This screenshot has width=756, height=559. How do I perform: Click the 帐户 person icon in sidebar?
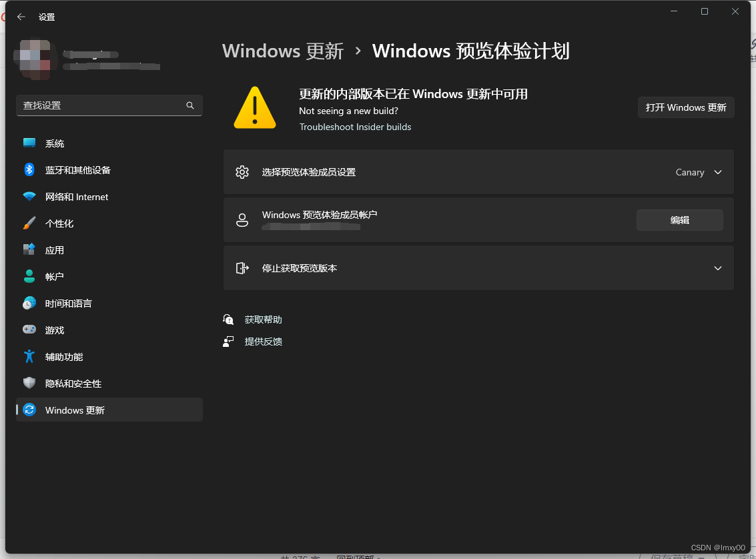[x=29, y=276]
